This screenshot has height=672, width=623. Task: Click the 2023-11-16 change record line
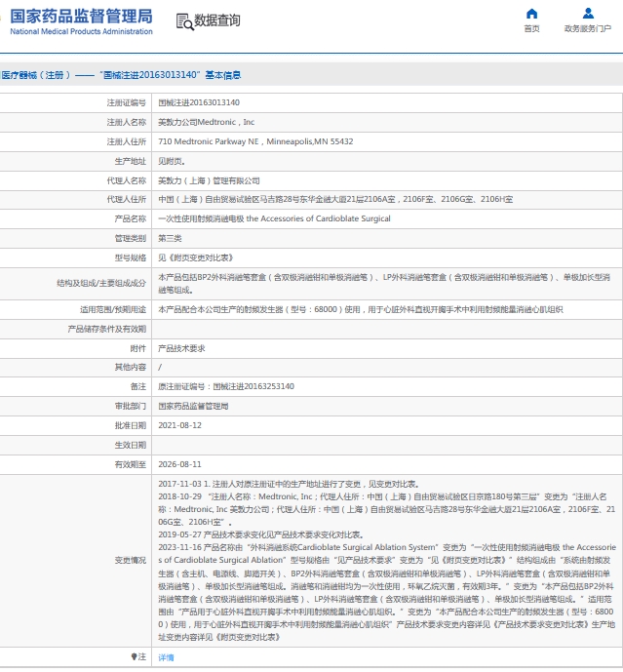(x=387, y=592)
